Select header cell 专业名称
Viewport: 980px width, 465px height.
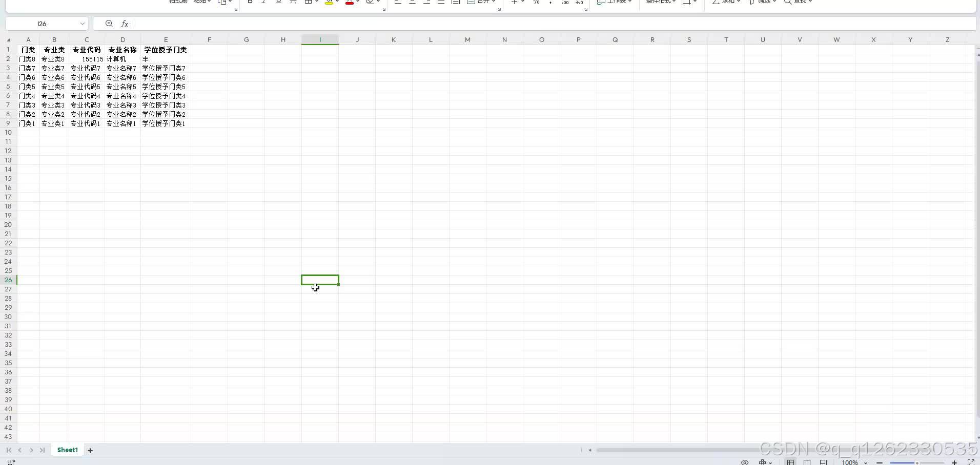point(122,50)
